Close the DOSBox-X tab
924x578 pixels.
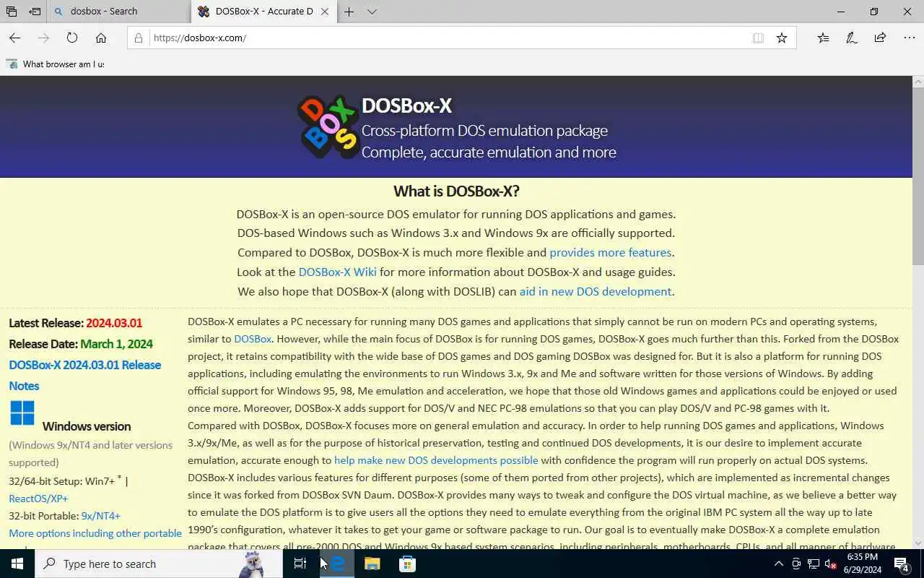(x=325, y=12)
